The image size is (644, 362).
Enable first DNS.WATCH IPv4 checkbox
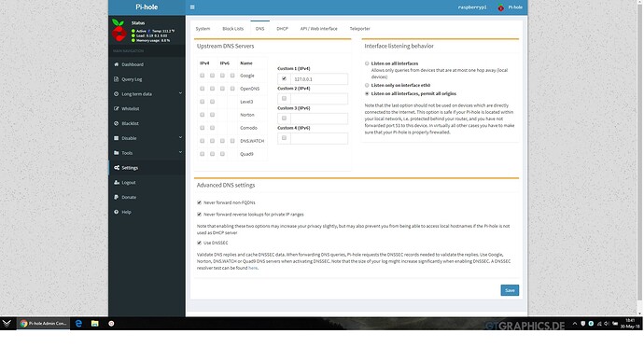[203, 141]
